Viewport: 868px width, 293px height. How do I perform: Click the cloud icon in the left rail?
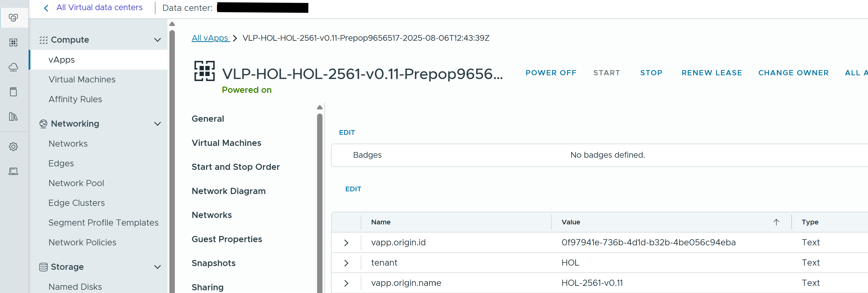pos(14,67)
